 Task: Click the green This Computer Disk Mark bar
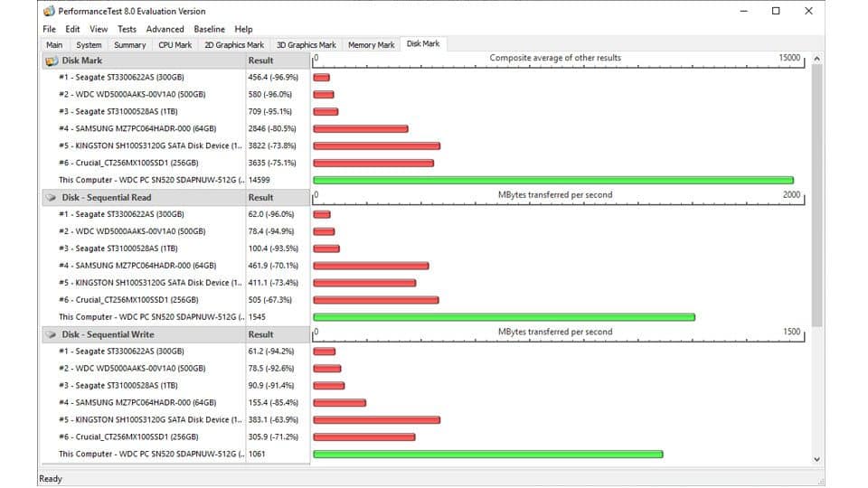point(552,181)
